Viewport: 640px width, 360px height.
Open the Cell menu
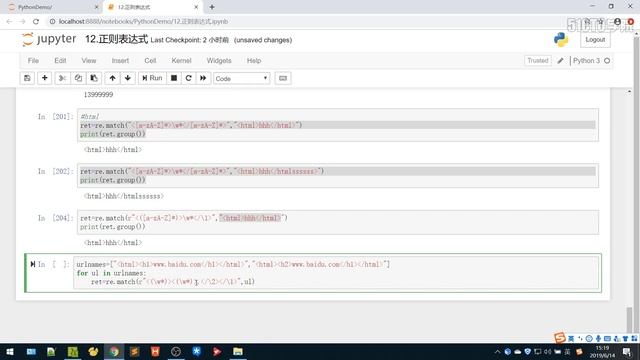(150, 60)
